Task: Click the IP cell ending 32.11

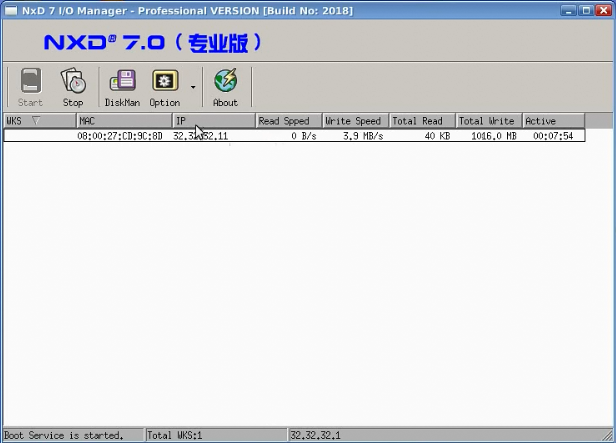Action: (200, 136)
